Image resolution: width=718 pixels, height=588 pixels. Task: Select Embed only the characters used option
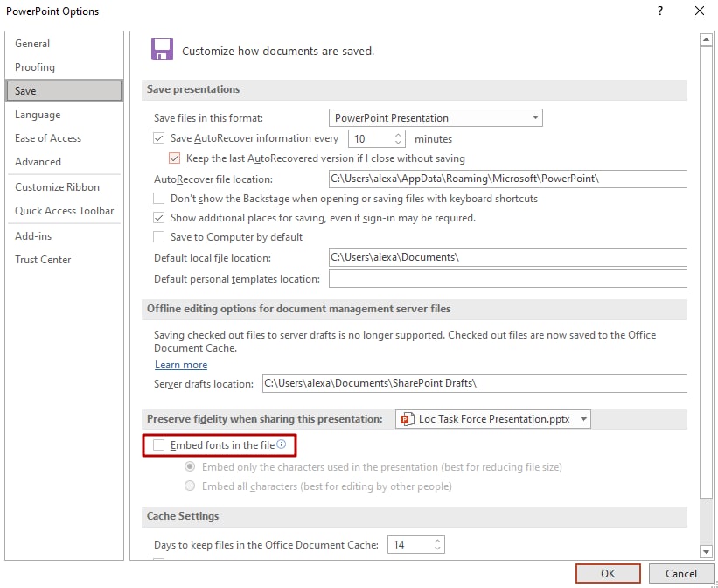pos(190,467)
